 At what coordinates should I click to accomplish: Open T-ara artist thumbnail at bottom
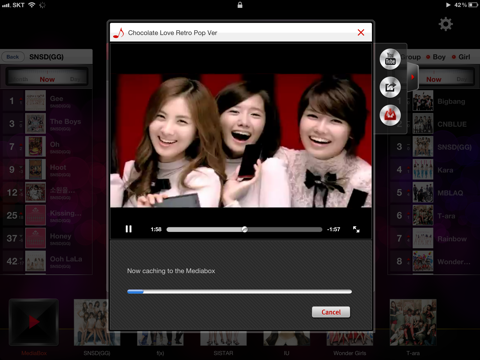coord(413,322)
